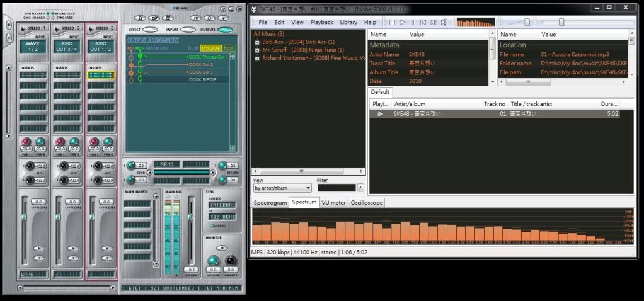The image size is (644, 301).
Task: Click the Play icon in the toolbar
Action: (x=403, y=22)
